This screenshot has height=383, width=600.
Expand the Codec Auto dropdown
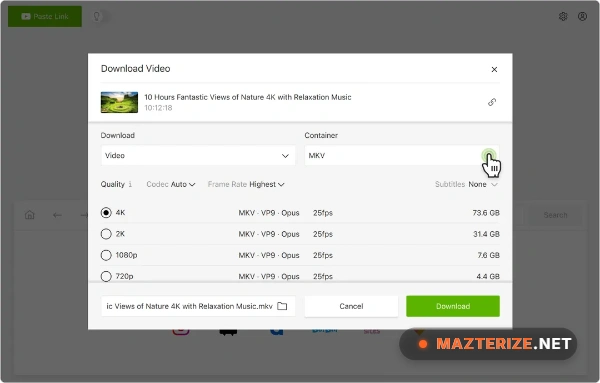click(x=171, y=184)
